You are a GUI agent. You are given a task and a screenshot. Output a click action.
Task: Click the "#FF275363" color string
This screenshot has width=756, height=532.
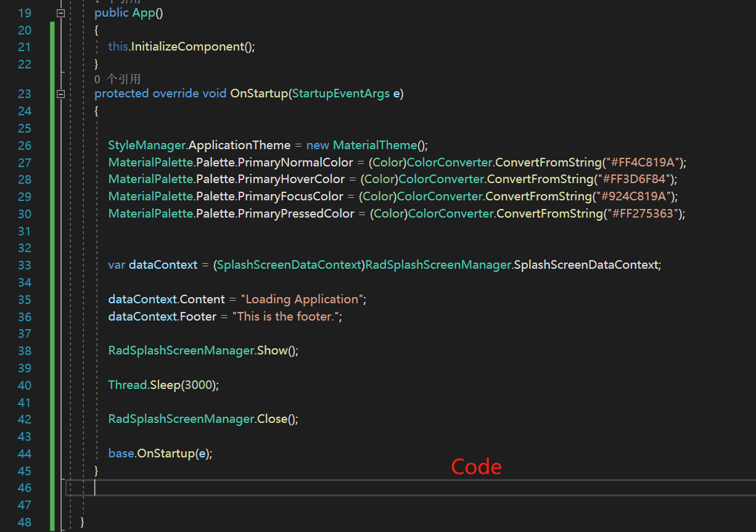pyautogui.click(x=643, y=214)
